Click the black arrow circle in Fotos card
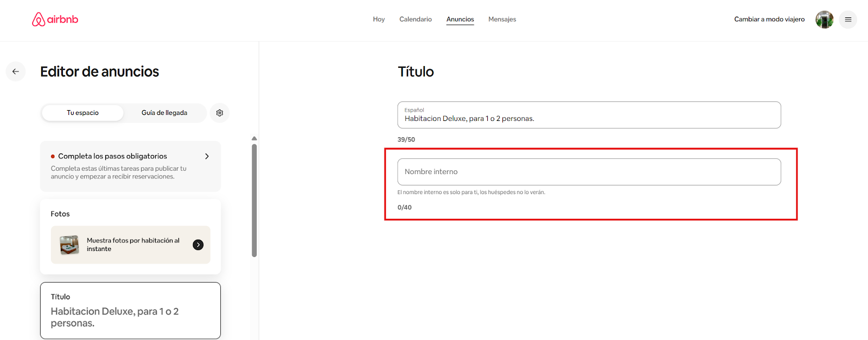The height and width of the screenshot is (340, 868). point(199,245)
